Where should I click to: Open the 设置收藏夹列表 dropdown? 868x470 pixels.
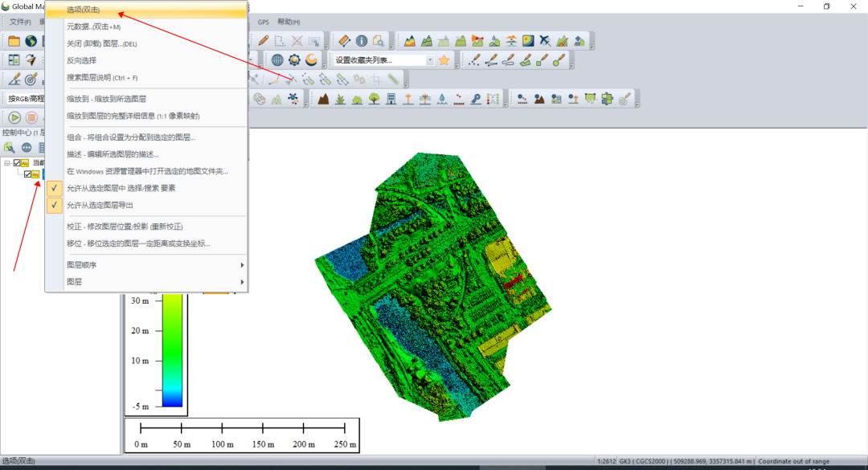tap(430, 60)
